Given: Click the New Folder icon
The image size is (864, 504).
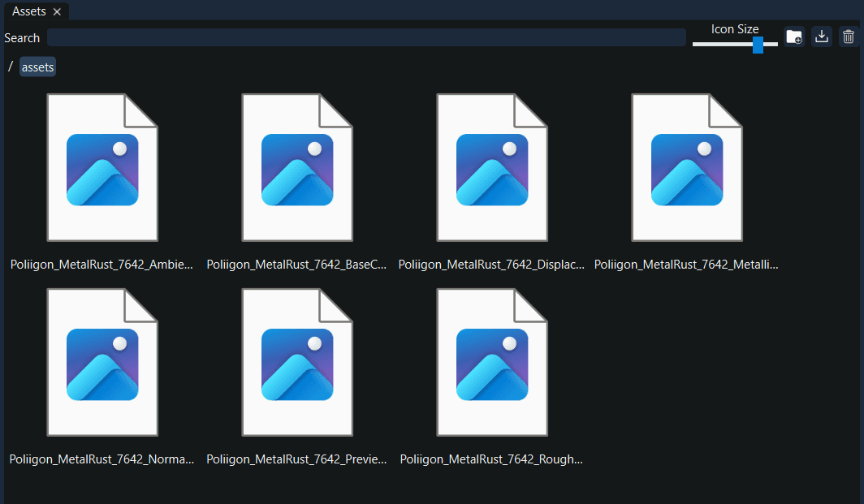Looking at the screenshot, I should [x=793, y=37].
